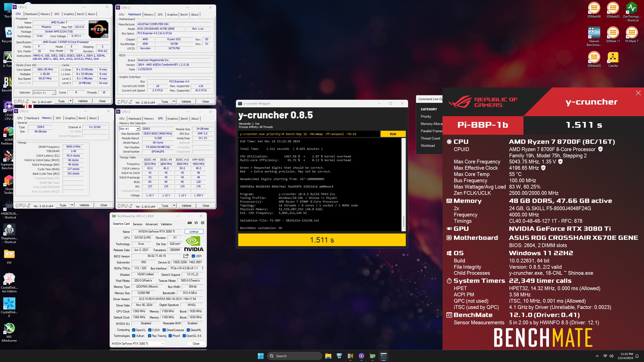Click GPU-Z screenshot camera icon

coord(190,223)
